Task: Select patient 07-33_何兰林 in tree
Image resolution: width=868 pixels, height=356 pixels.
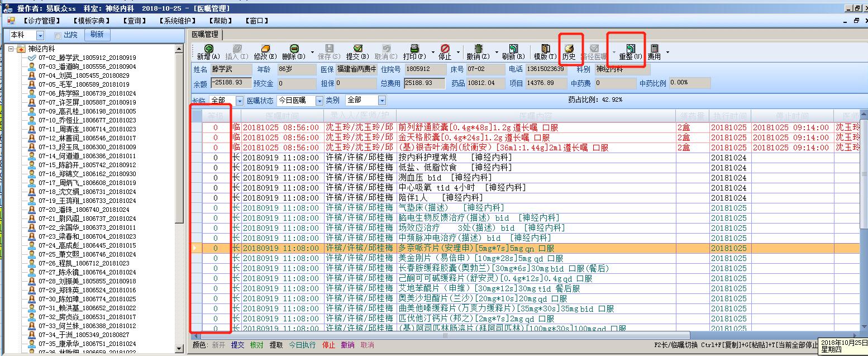Action: tap(87, 326)
